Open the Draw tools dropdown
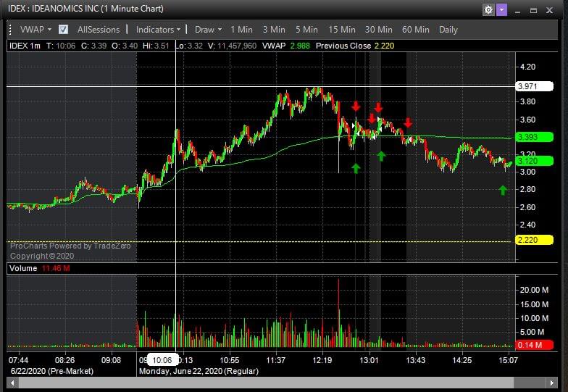The height and width of the screenshot is (392, 568). pyautogui.click(x=208, y=30)
